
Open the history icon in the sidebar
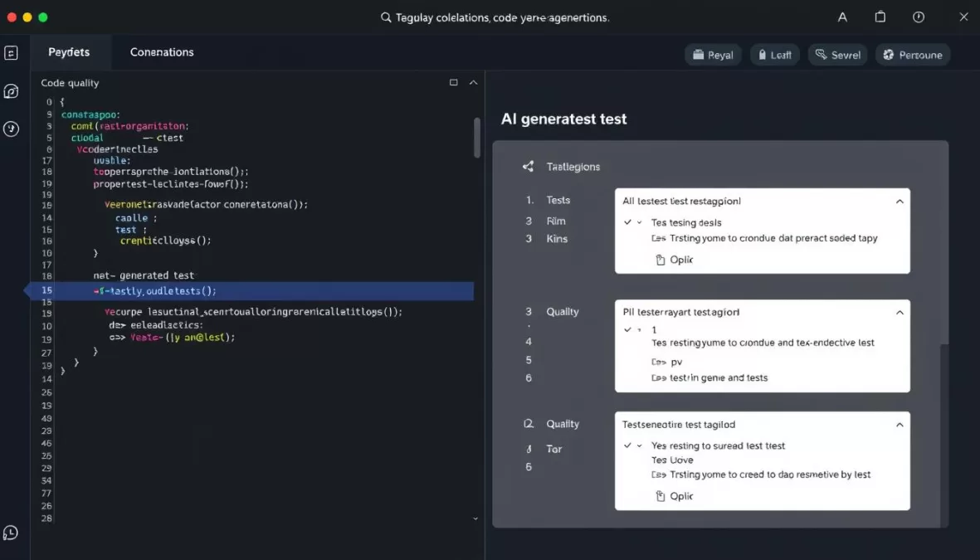pos(11,129)
